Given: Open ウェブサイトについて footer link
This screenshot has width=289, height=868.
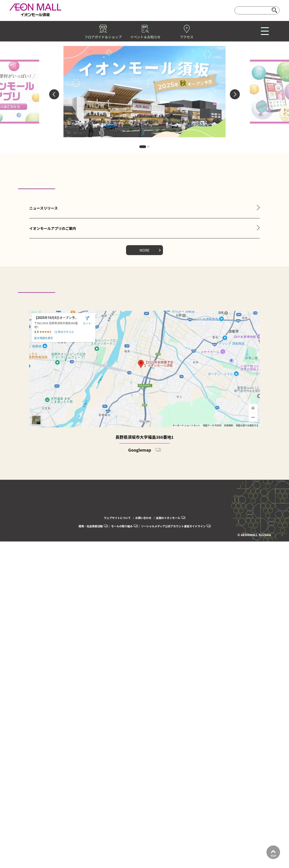Looking at the screenshot, I should tap(117, 518).
